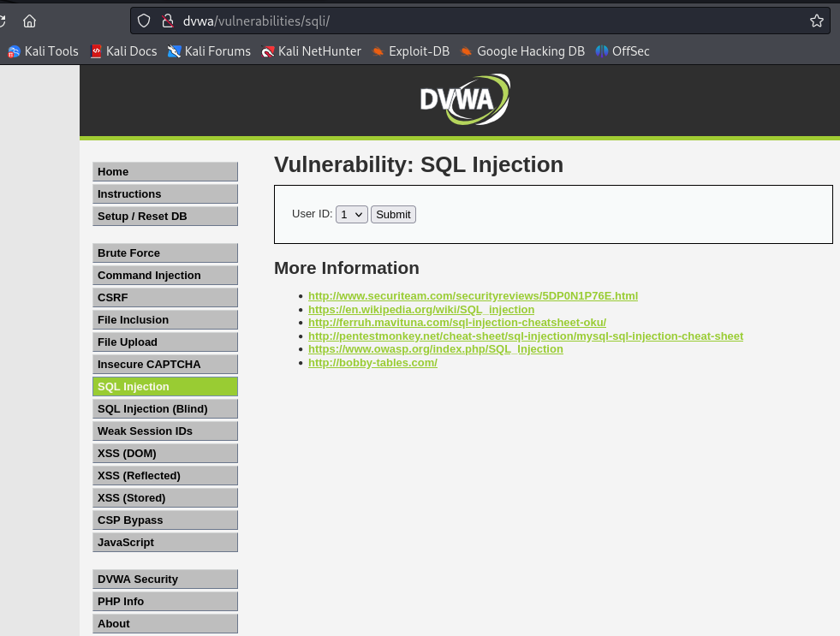840x636 pixels.
Task: Bookmark this page with the star icon
Action: [816, 21]
